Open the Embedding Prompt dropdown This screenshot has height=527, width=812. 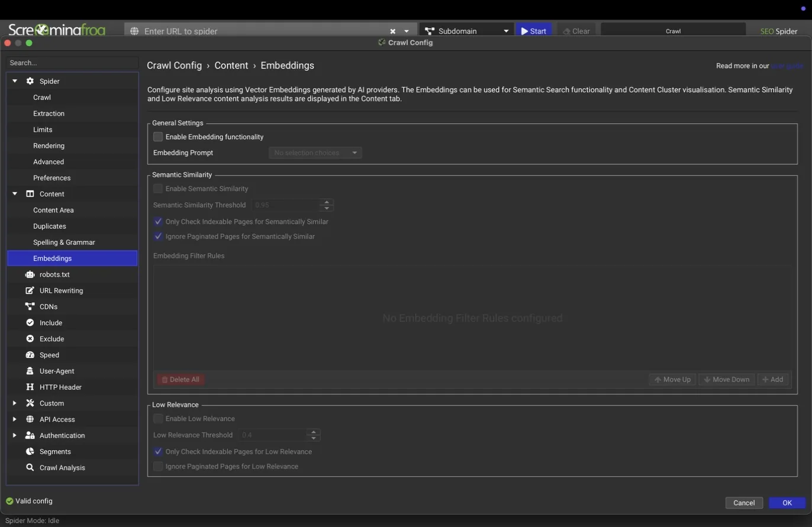pos(315,153)
